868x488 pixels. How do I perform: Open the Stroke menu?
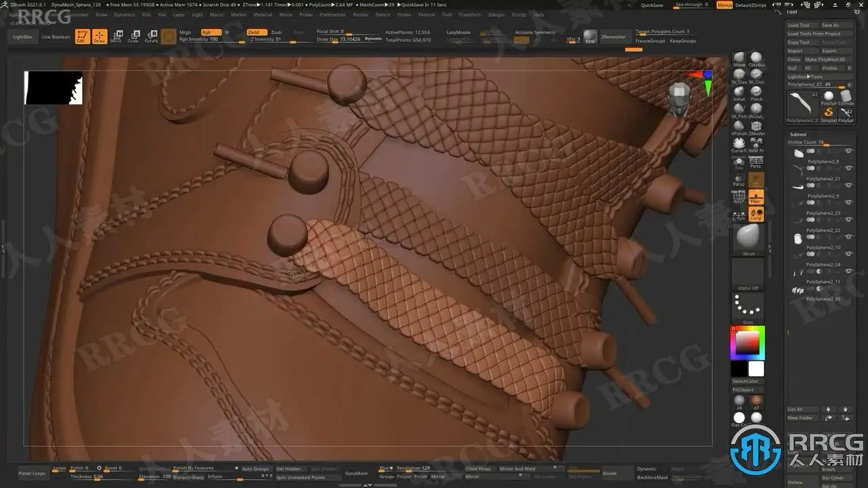tap(403, 14)
